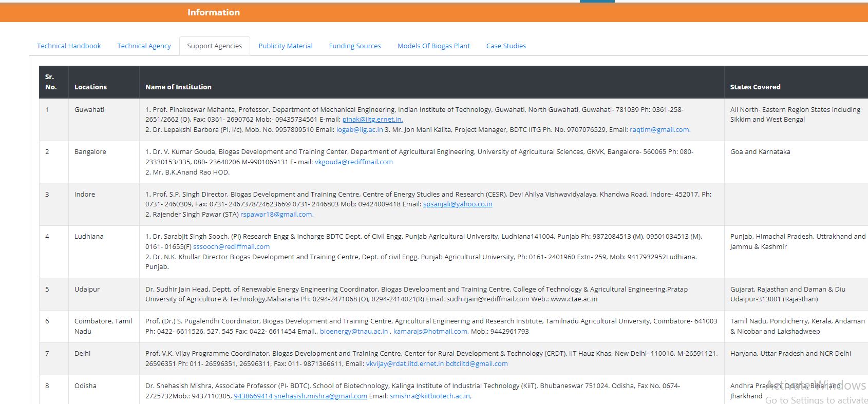
Task: Click the vkvijay@rdat.iitd.ernet.in email link
Action: [405, 363]
